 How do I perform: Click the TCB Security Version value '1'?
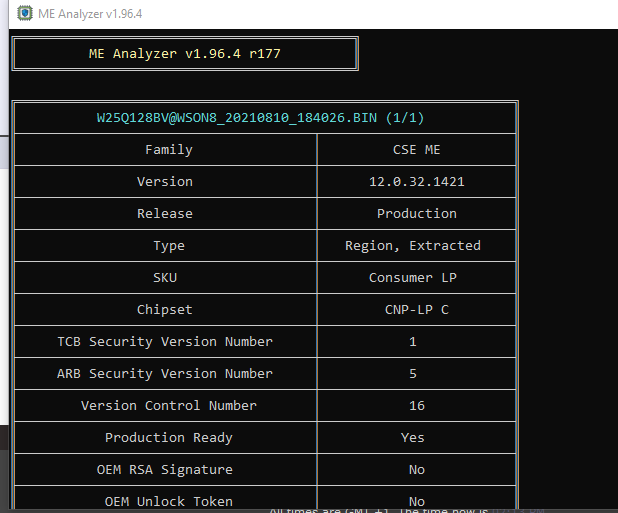[x=413, y=342]
